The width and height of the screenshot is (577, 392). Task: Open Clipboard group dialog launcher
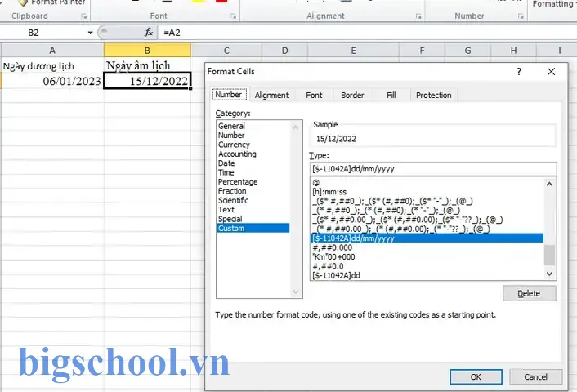[x=84, y=16]
